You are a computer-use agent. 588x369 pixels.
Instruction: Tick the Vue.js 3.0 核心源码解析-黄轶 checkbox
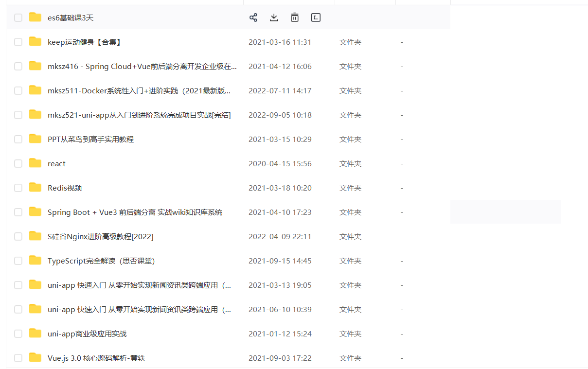[x=18, y=358]
